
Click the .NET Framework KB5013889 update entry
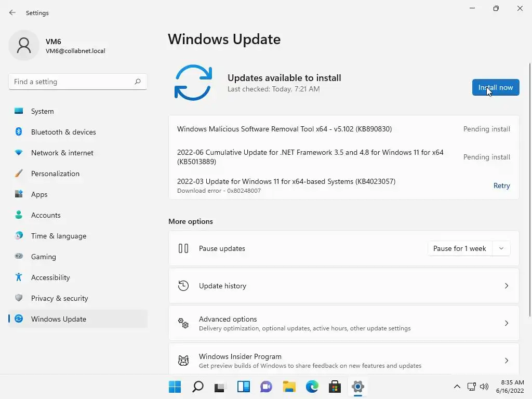(310, 157)
